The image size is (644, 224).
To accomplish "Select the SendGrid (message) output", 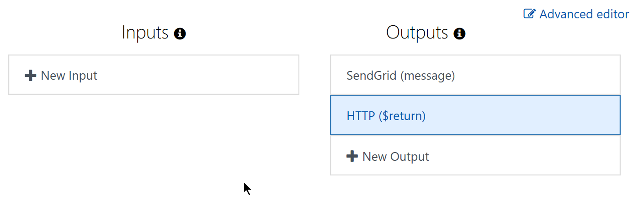I will coord(475,75).
